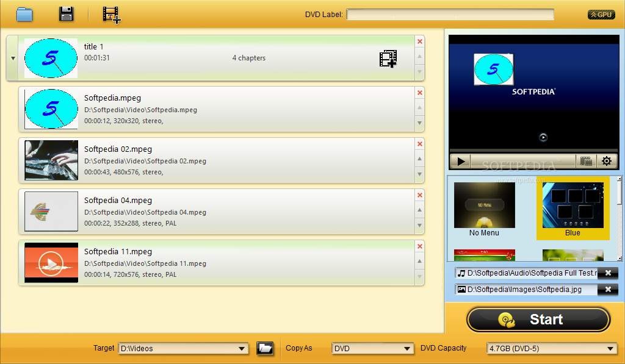Click the background image path field
The image size is (625, 364).
point(526,290)
